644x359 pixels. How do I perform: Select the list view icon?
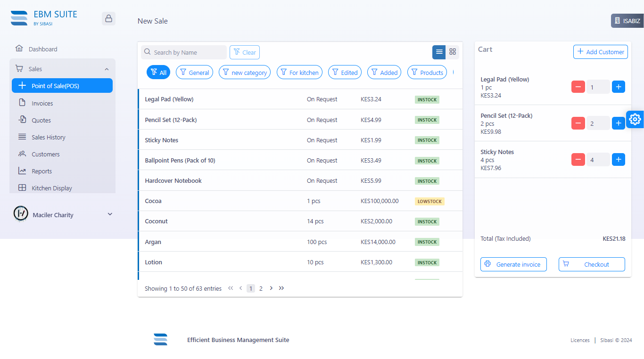coord(439,52)
